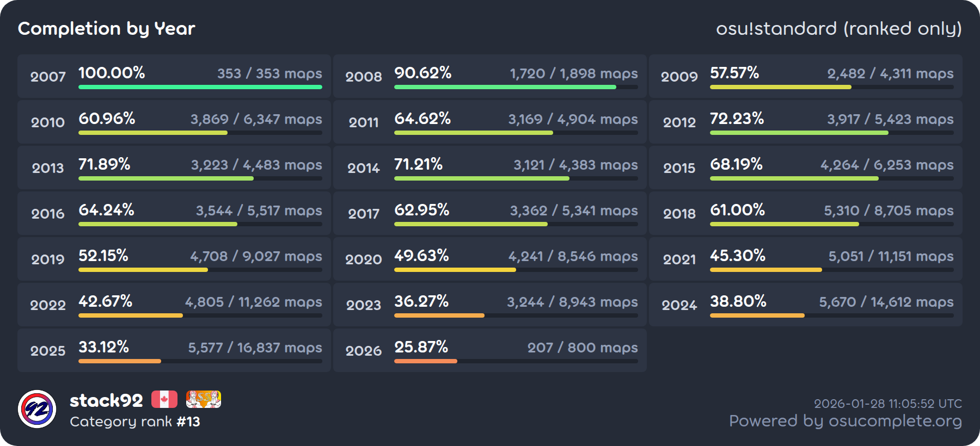Select the 2008 year card
Image resolution: width=980 pixels, height=446 pixels.
click(489, 76)
